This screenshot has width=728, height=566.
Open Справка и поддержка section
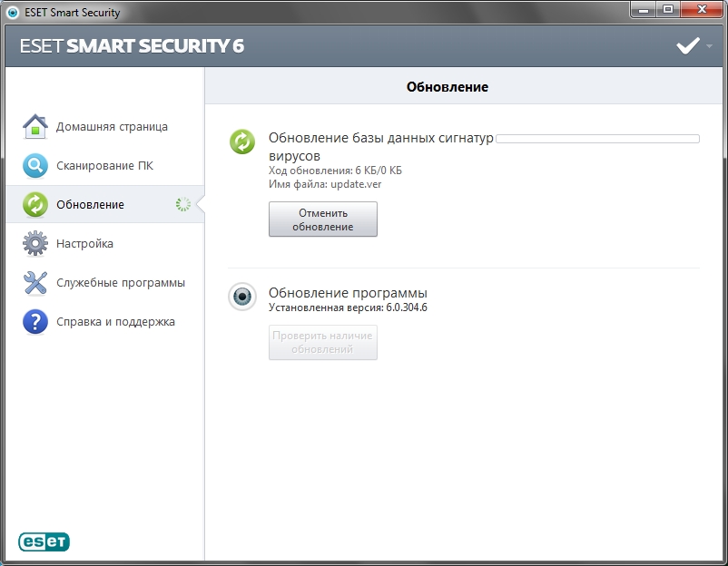[115, 322]
